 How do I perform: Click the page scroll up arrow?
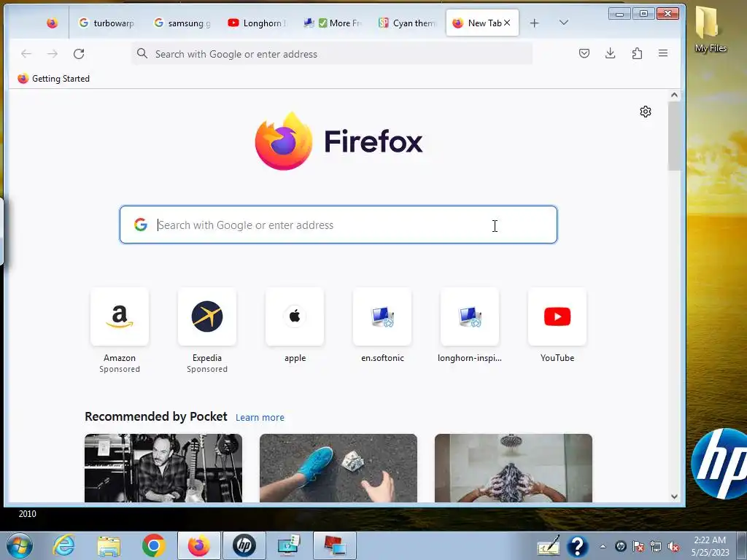point(674,95)
